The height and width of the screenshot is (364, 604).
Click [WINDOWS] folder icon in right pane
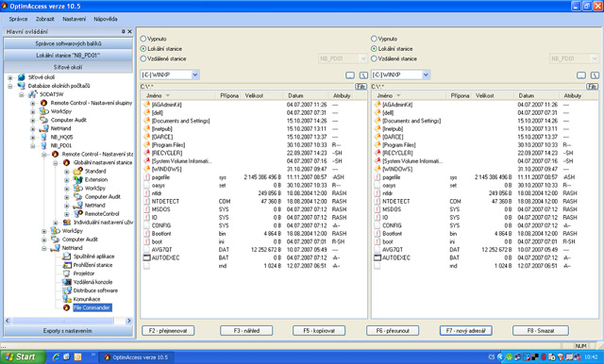[x=377, y=169]
